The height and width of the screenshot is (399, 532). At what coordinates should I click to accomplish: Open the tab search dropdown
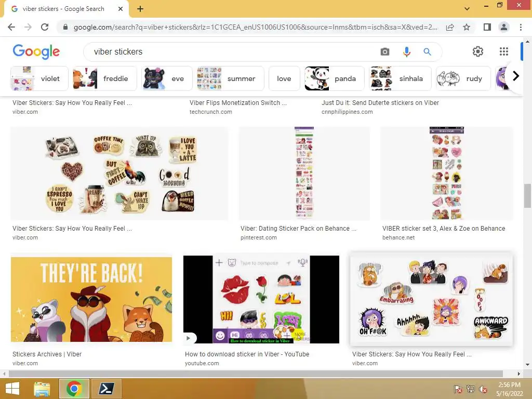click(x=467, y=9)
